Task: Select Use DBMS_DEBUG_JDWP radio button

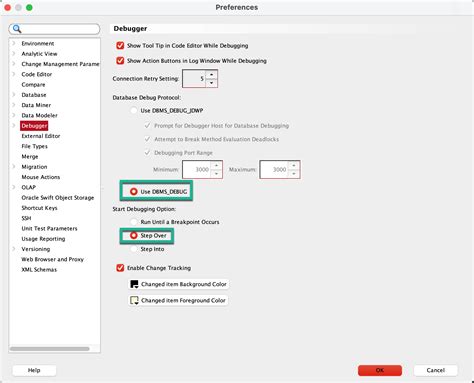Action: tap(134, 110)
